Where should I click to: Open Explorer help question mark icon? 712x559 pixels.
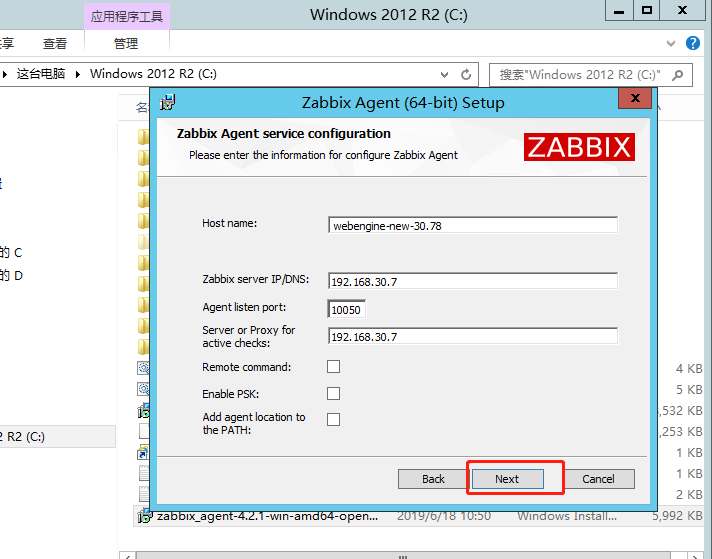(x=692, y=43)
